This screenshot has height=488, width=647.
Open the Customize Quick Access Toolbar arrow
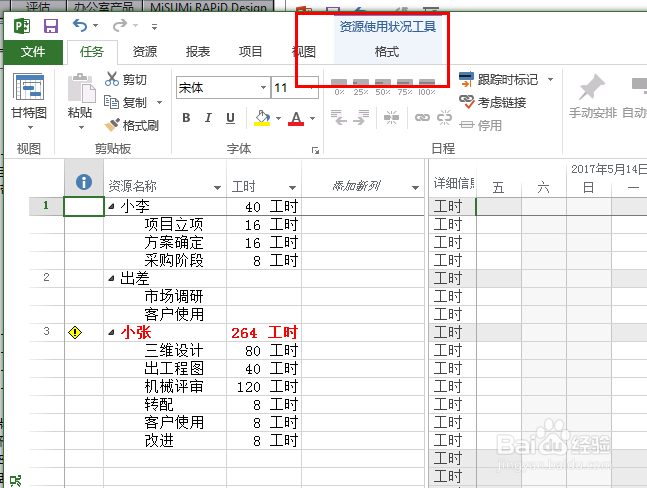154,27
